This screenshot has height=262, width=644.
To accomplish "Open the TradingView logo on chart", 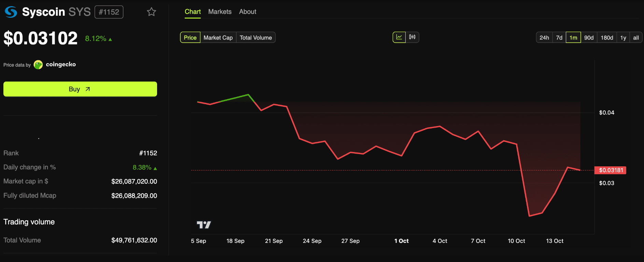I will (204, 225).
